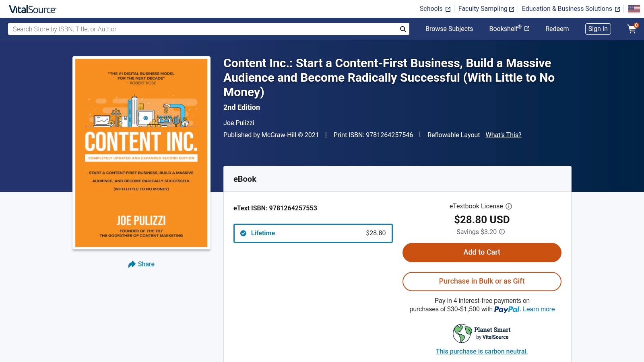The image size is (644, 362).
Task: Click the Savings info icon
Action: (x=502, y=232)
